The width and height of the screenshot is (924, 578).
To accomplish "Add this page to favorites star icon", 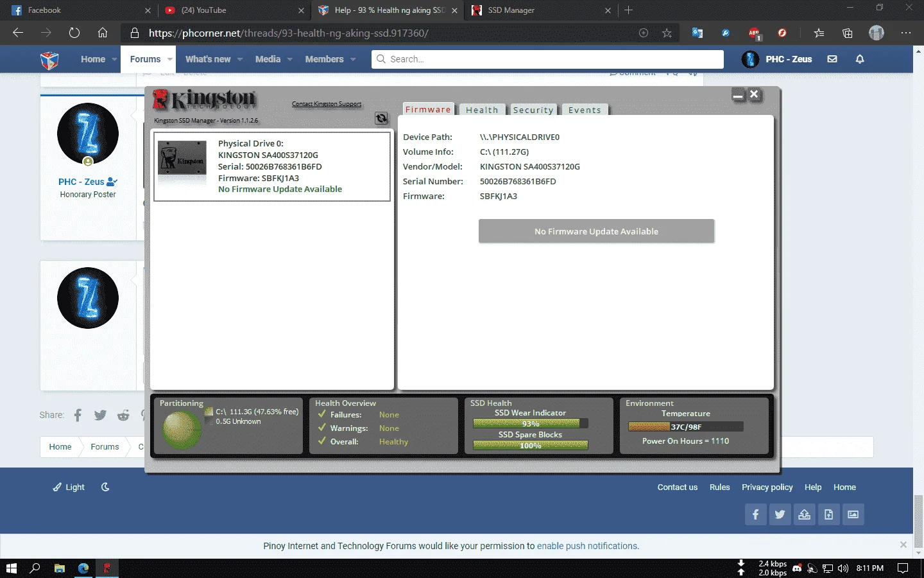I will (667, 33).
